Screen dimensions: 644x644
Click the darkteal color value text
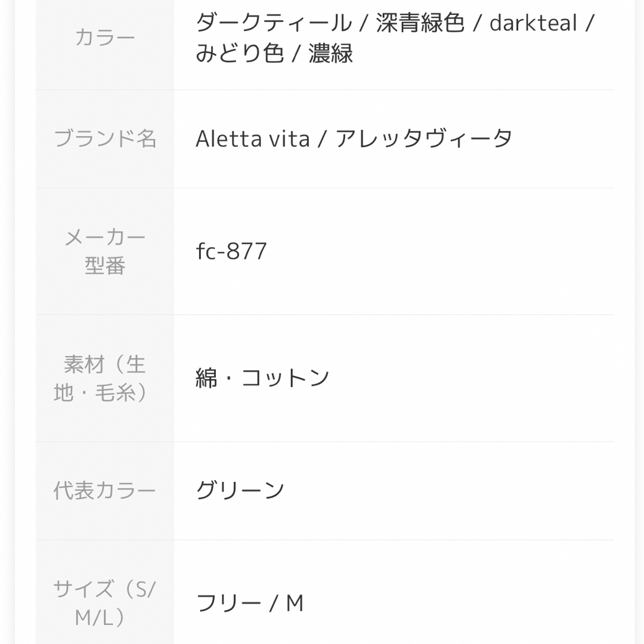533,23
